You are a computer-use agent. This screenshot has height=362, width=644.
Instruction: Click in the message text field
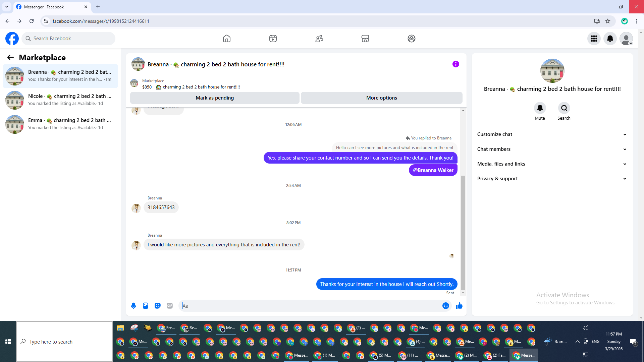[310, 306]
